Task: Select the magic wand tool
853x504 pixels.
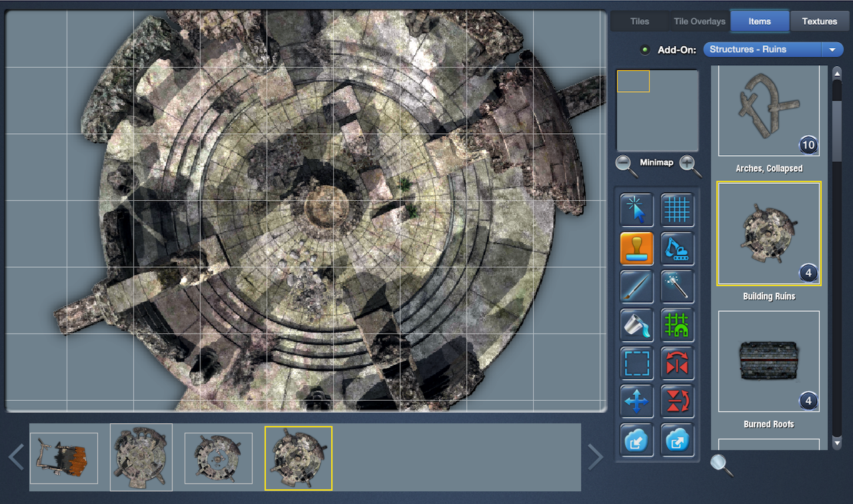Action: (x=678, y=287)
